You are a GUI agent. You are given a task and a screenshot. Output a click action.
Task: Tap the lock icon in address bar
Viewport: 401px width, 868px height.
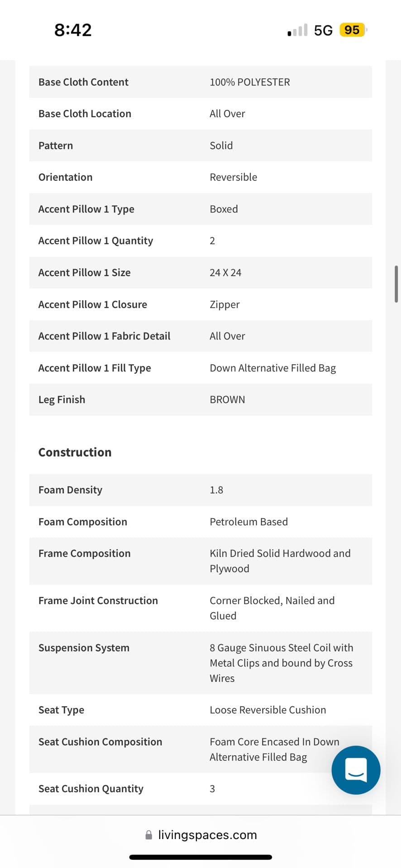(x=149, y=835)
